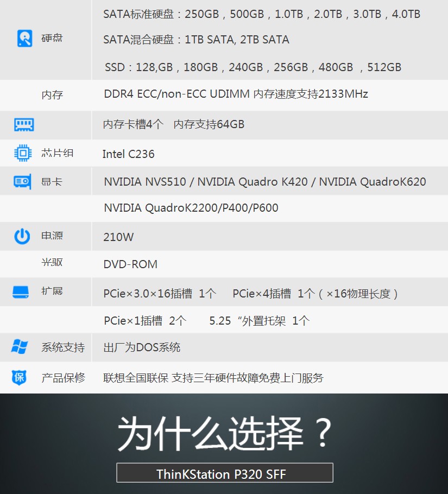Click the NVIDIA NVS510 graphics line

(x=265, y=182)
